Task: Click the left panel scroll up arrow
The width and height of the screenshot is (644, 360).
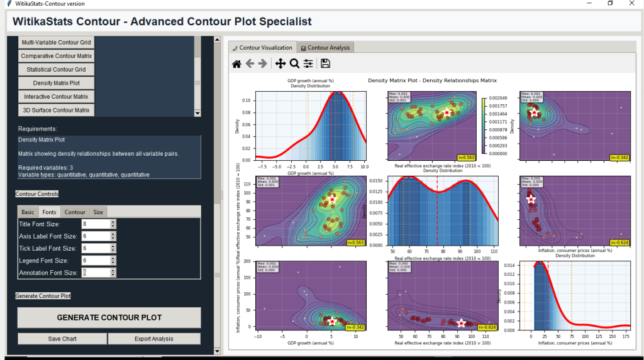Action: (x=217, y=40)
